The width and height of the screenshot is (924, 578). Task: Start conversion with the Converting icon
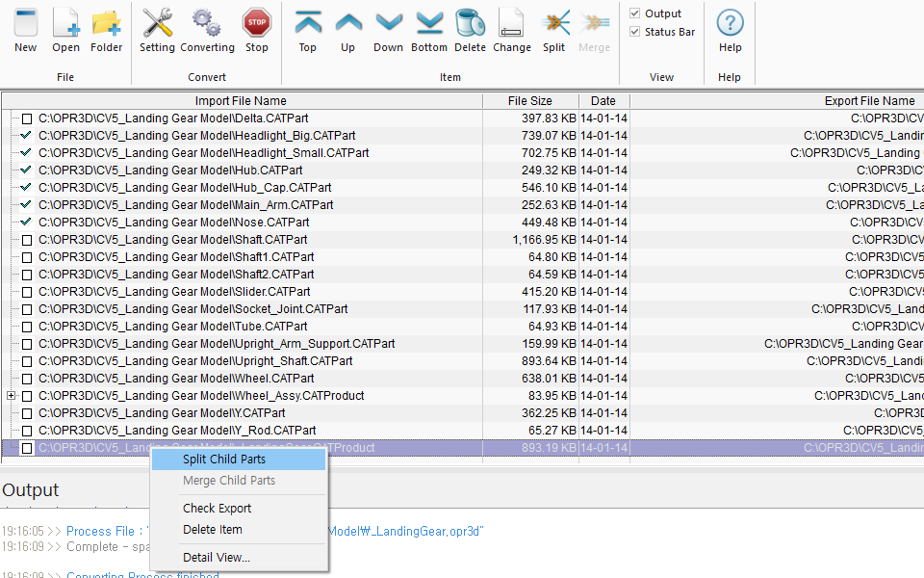207,23
